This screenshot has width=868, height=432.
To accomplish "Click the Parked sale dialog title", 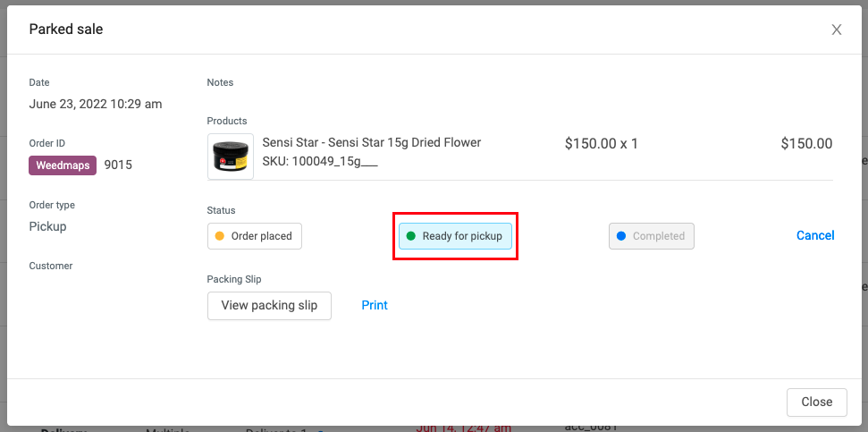I will [66, 30].
